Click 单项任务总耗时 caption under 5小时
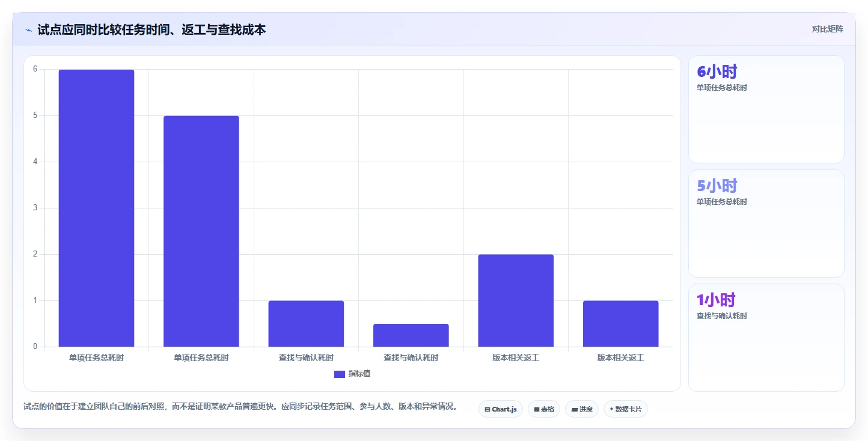The height and width of the screenshot is (441, 868). pos(722,202)
